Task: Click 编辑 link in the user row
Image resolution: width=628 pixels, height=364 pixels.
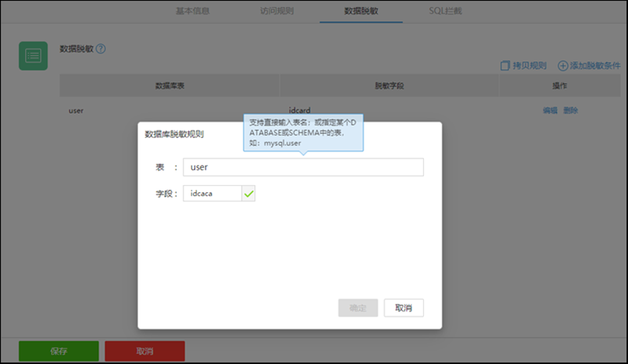Action: click(549, 111)
